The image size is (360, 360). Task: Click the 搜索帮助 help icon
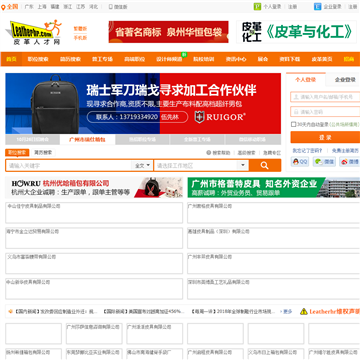209,153
